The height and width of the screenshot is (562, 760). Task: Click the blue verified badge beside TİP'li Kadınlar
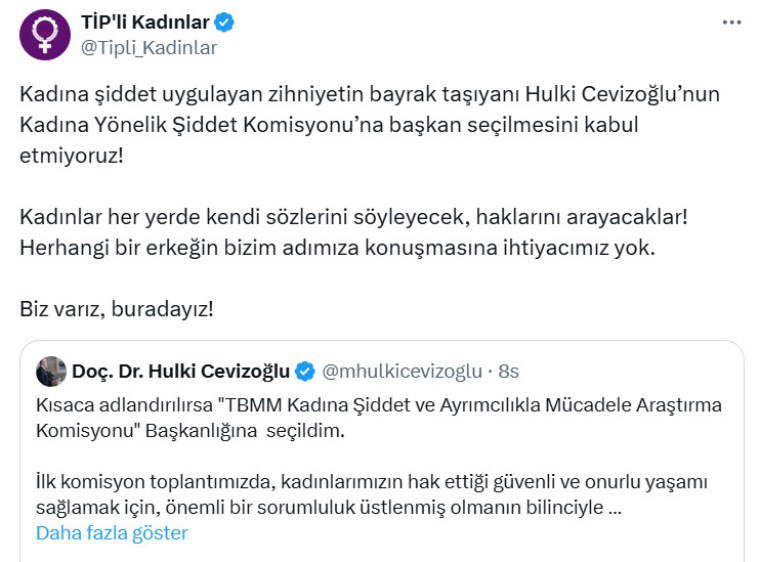tap(225, 22)
